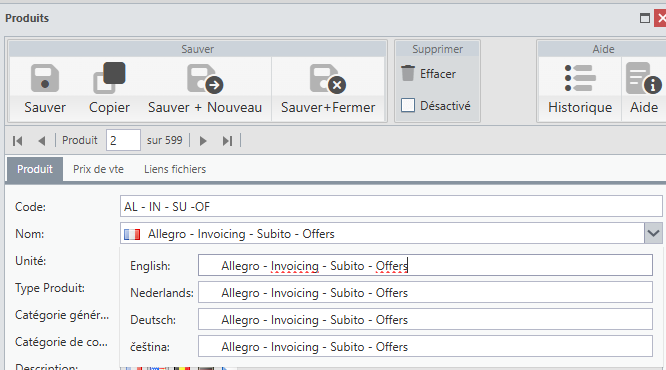Image resolution: width=666 pixels, height=370 pixels.
Task: Click the Code input field
Action: click(391, 206)
